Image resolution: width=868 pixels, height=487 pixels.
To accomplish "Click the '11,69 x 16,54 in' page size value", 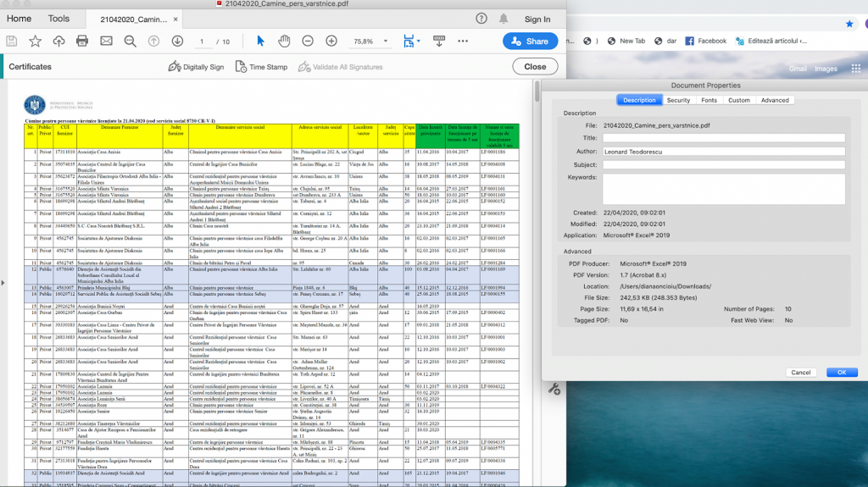I will pos(642,309).
